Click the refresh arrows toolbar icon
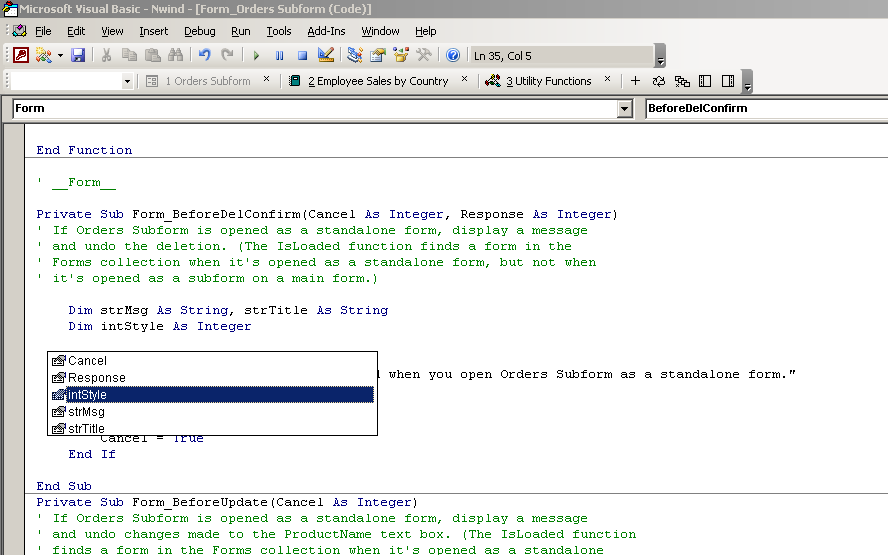888x555 pixels. tap(659, 81)
